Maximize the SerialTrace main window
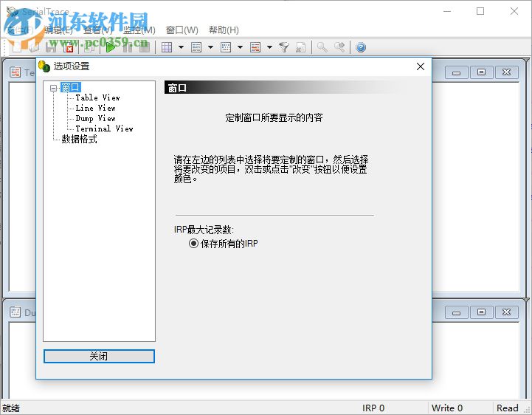 click(480, 11)
